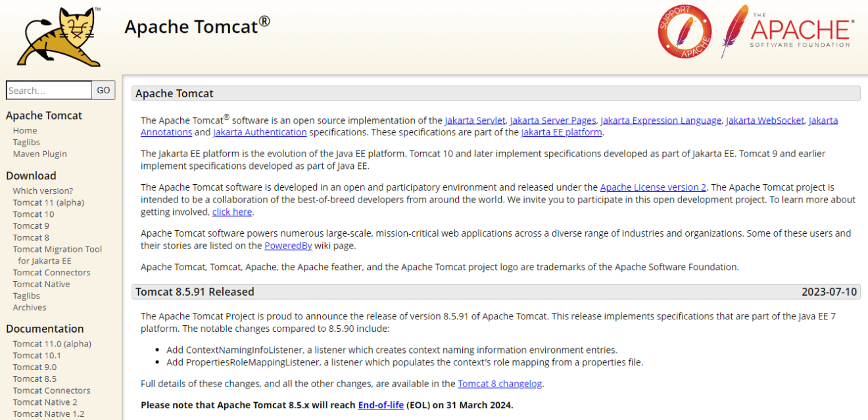This screenshot has height=420, width=868.
Task: Click the Apache Tomcat page title
Action: tap(197, 26)
